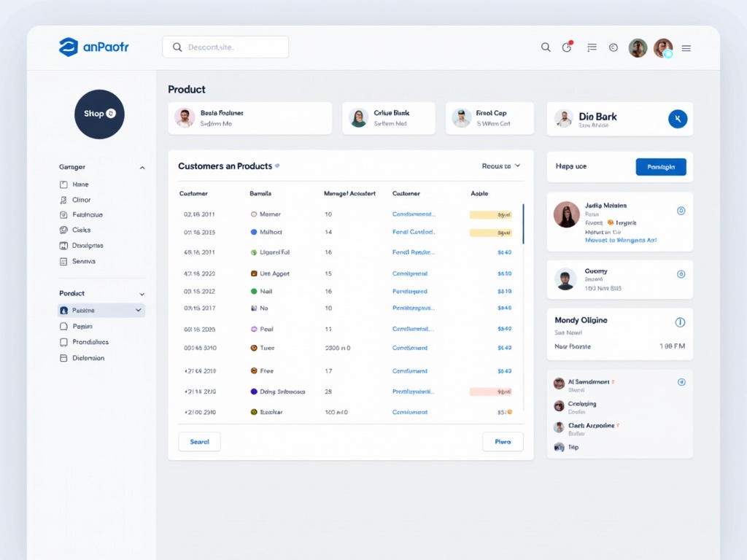Select the Cisks sidebar icon
The width and height of the screenshot is (747, 560).
pos(64,230)
